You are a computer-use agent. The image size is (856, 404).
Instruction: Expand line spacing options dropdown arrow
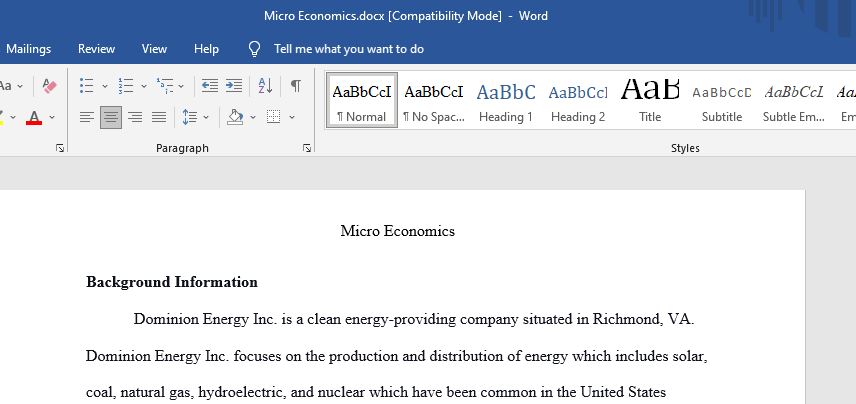coord(206,117)
